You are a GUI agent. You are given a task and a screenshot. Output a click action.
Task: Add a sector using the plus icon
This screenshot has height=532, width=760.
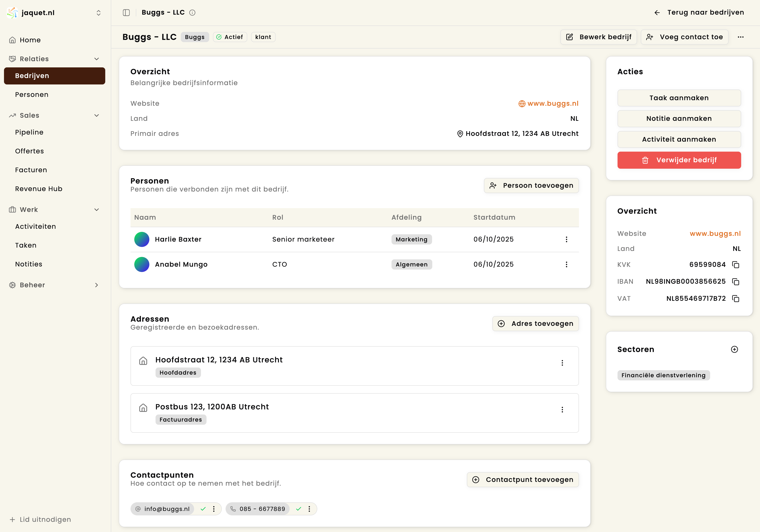tap(735, 349)
